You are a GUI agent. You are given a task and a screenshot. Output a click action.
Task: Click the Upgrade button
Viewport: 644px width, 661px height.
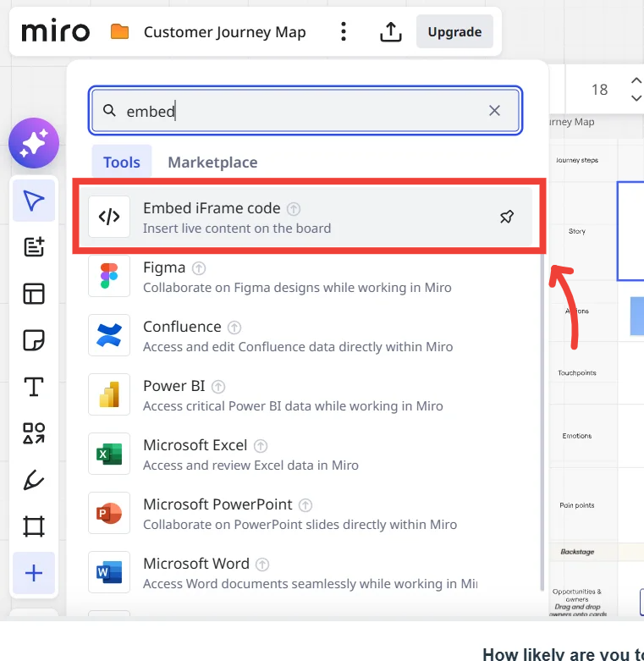[454, 31]
